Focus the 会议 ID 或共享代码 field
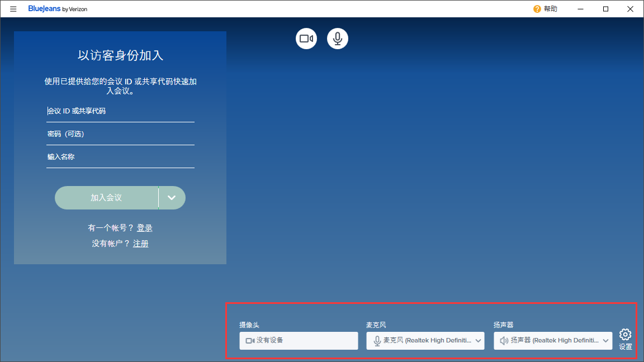This screenshot has height=362, width=644. pyautogui.click(x=120, y=111)
